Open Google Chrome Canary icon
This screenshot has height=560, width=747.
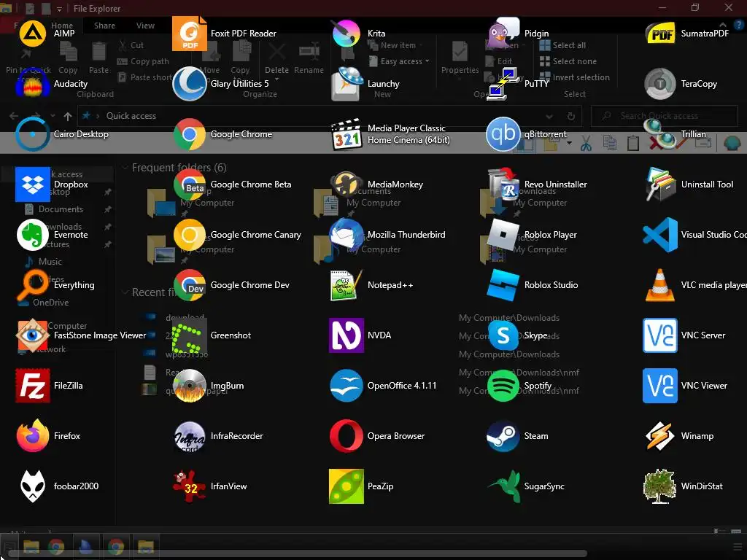tap(190, 235)
